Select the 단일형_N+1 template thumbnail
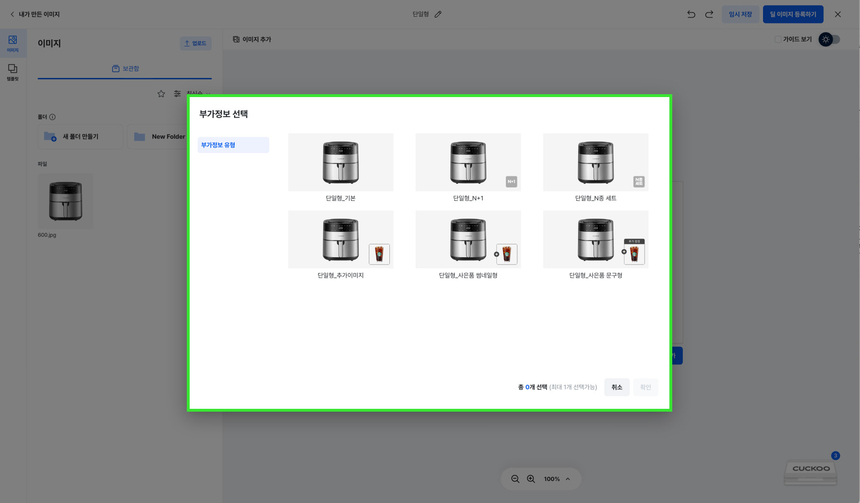The height and width of the screenshot is (503, 860). [x=468, y=162]
